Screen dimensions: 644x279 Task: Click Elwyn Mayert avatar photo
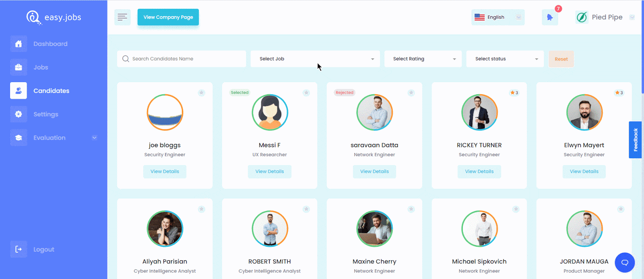pyautogui.click(x=584, y=112)
